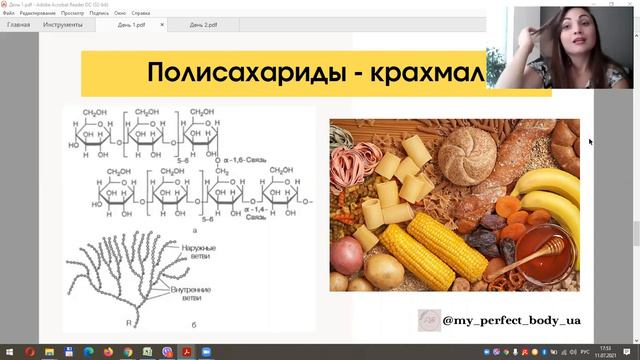The image size is (640, 360).
Task: Switch the РУС input language indicator
Action: [585, 352]
